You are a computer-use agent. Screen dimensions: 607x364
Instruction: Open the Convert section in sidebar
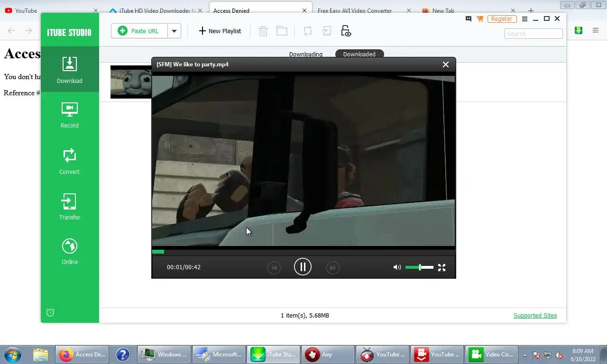[70, 161]
